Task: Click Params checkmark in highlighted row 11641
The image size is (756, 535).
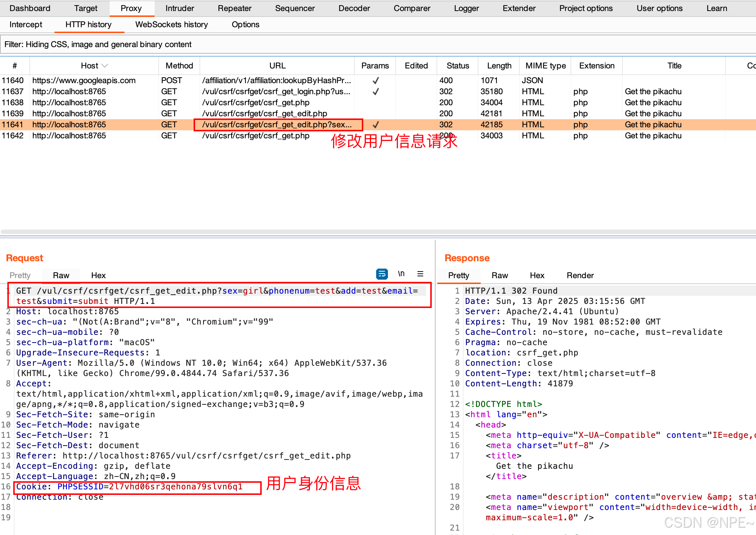Action: pyautogui.click(x=375, y=125)
